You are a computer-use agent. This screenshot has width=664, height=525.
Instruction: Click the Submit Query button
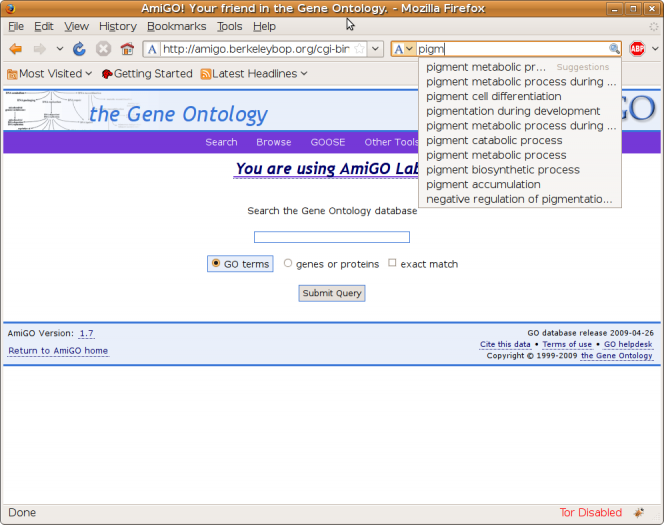coord(332,293)
